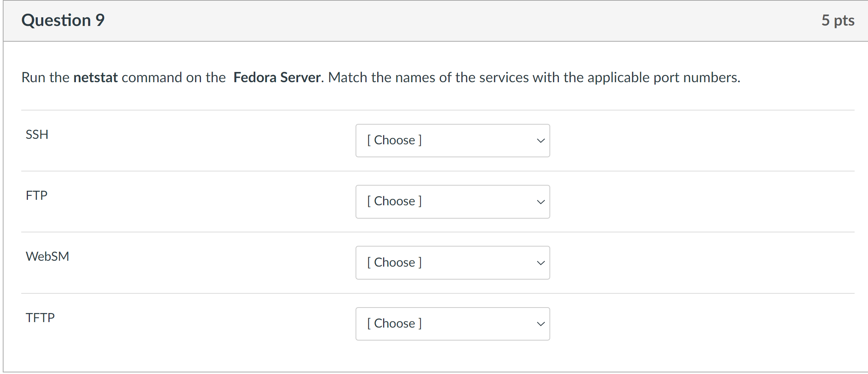Click the chevron arrow in SSH row
The height and width of the screenshot is (374, 868).
541,141
